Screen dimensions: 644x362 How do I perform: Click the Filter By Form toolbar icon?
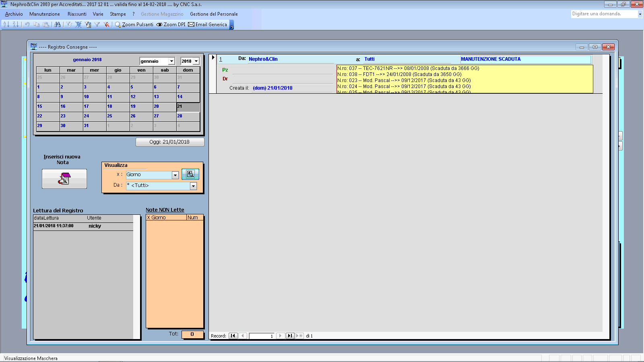tap(88, 25)
